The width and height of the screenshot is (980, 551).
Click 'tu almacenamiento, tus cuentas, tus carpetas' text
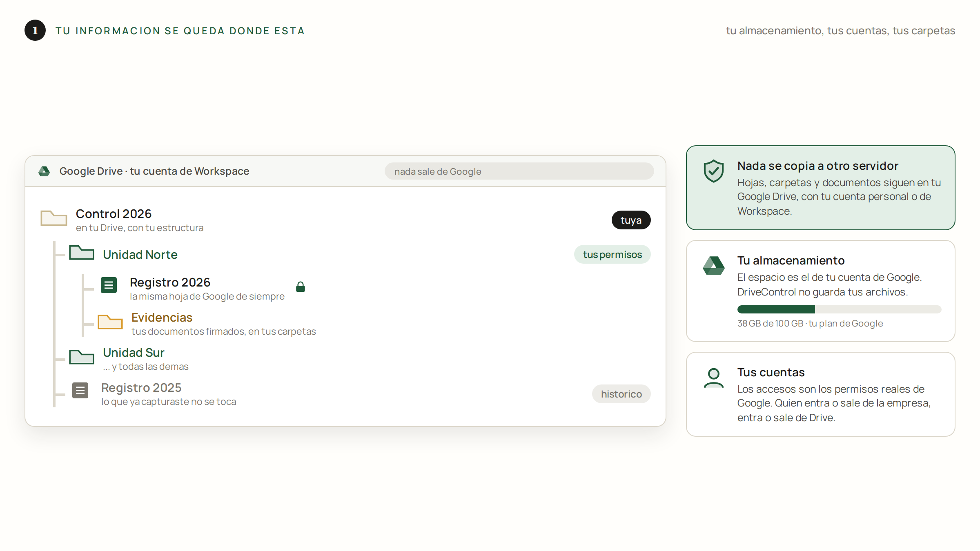[x=840, y=31]
